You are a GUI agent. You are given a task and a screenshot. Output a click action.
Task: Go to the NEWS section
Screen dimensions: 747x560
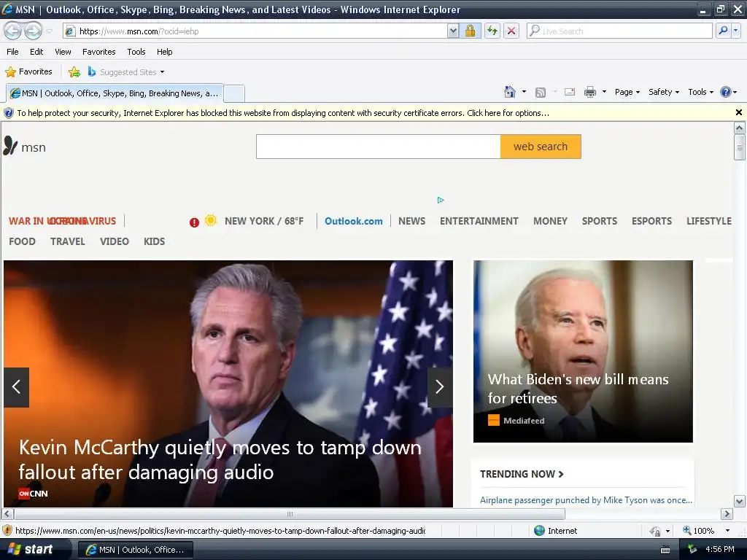411,221
